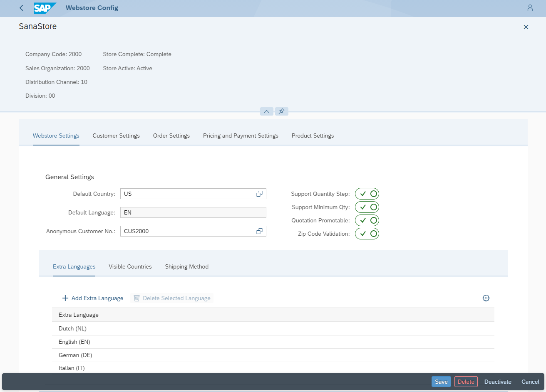Toggle Support Minimum Qty switch
Viewport: 546px width, 392px height.
click(367, 207)
